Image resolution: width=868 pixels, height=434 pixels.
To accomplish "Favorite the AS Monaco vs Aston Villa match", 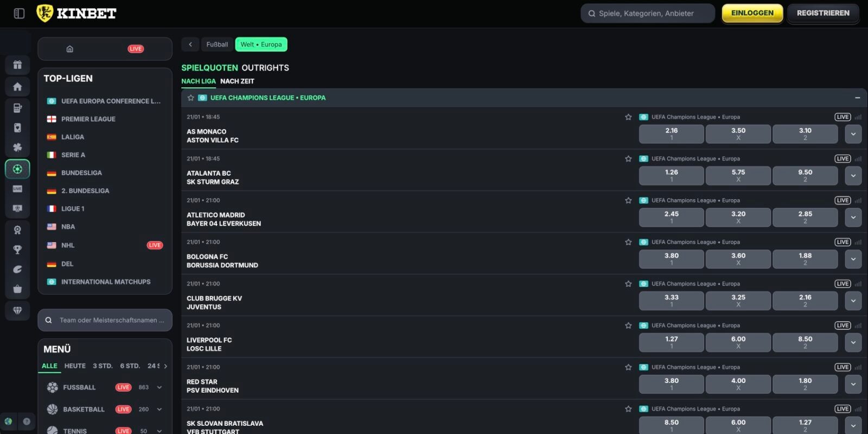I will coord(628,117).
